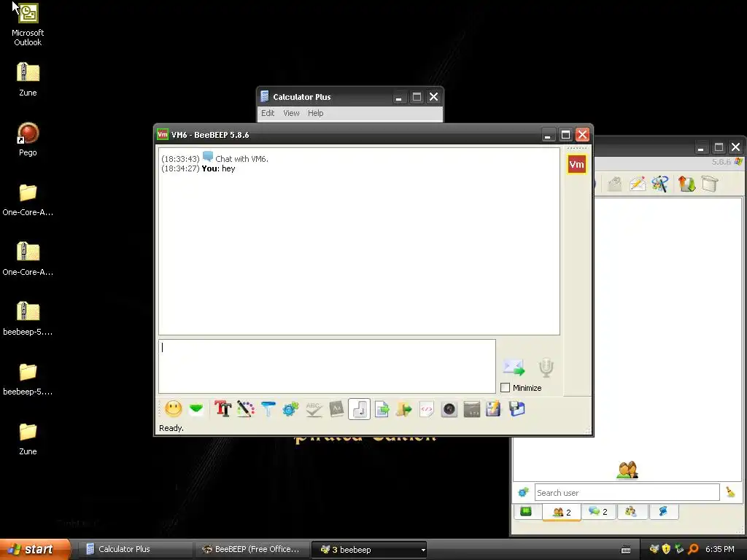The image size is (747, 560).
Task: Click the folder with green arrow icon
Action: point(404,408)
